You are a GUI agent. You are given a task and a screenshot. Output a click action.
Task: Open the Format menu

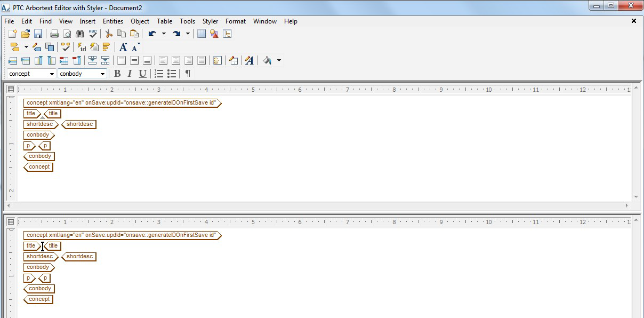pyautogui.click(x=236, y=21)
